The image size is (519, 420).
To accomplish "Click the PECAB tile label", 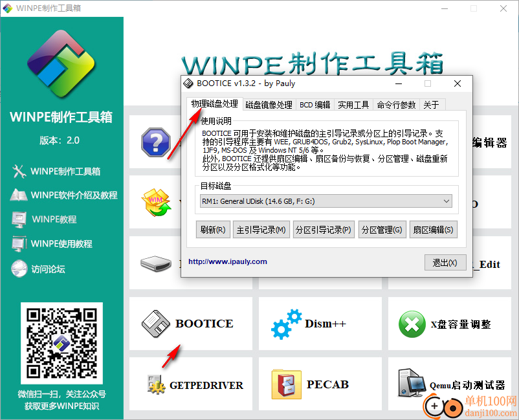I will point(327,384).
